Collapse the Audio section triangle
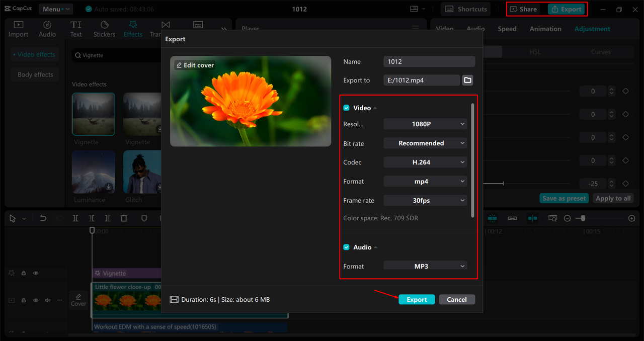The height and width of the screenshot is (341, 644). (376, 247)
